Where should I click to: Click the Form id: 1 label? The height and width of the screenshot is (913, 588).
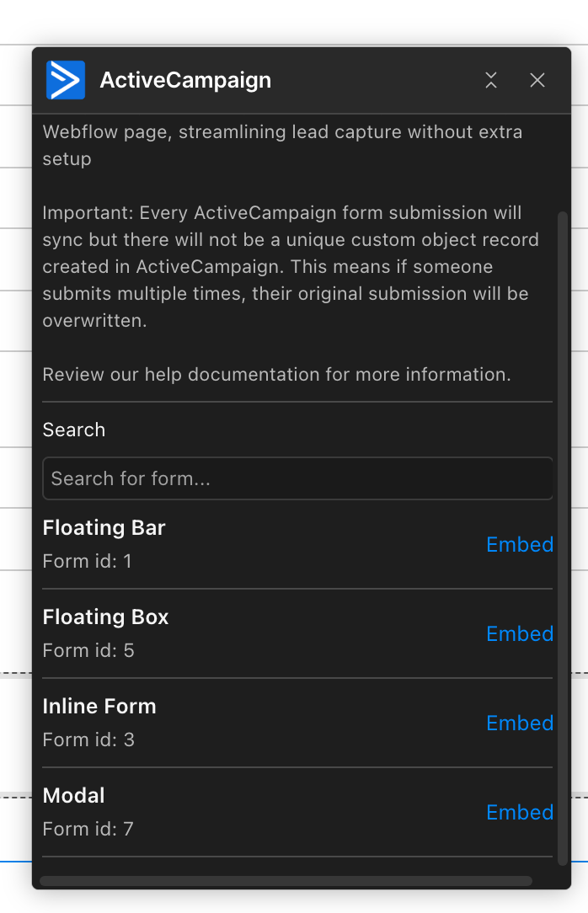point(87,560)
